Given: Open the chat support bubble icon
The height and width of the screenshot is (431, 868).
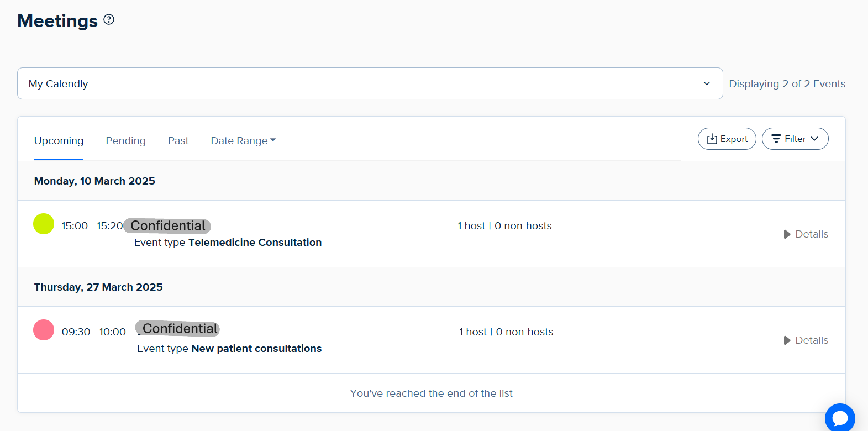Looking at the screenshot, I should (840, 418).
